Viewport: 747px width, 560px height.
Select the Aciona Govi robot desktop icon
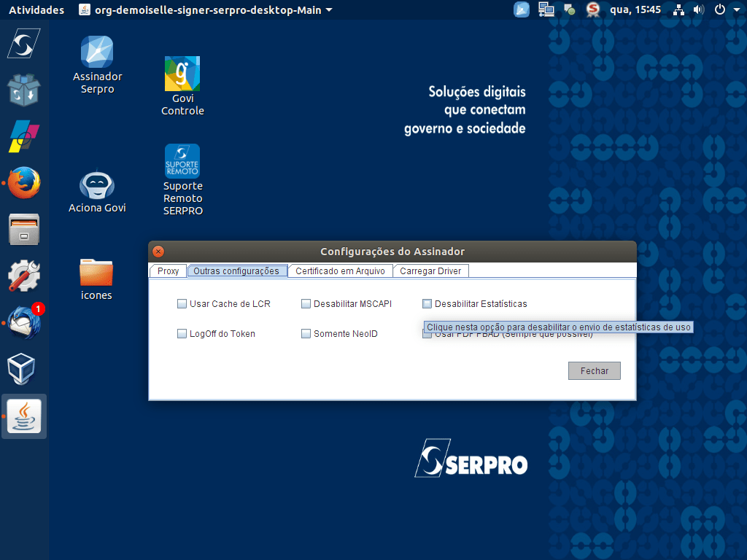tap(97, 192)
